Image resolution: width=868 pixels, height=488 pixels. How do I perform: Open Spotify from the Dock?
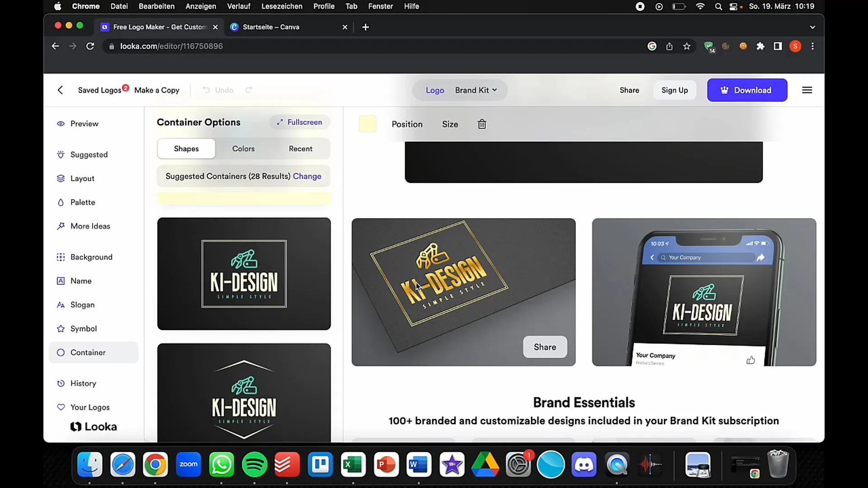[x=255, y=465]
